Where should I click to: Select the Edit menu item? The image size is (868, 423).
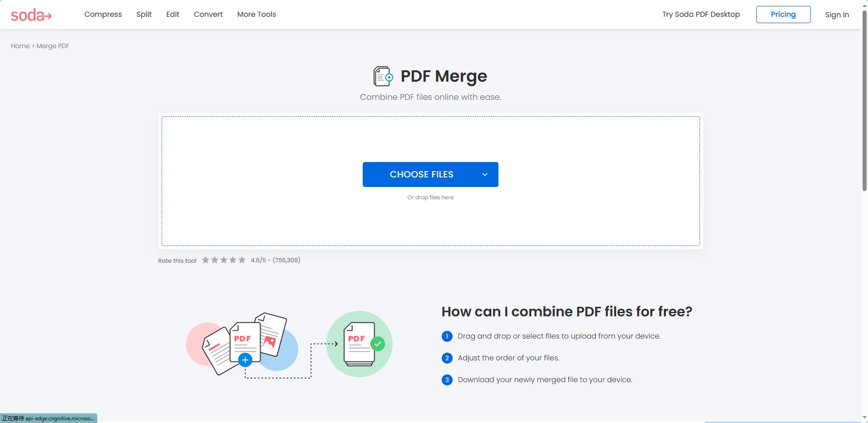click(173, 14)
